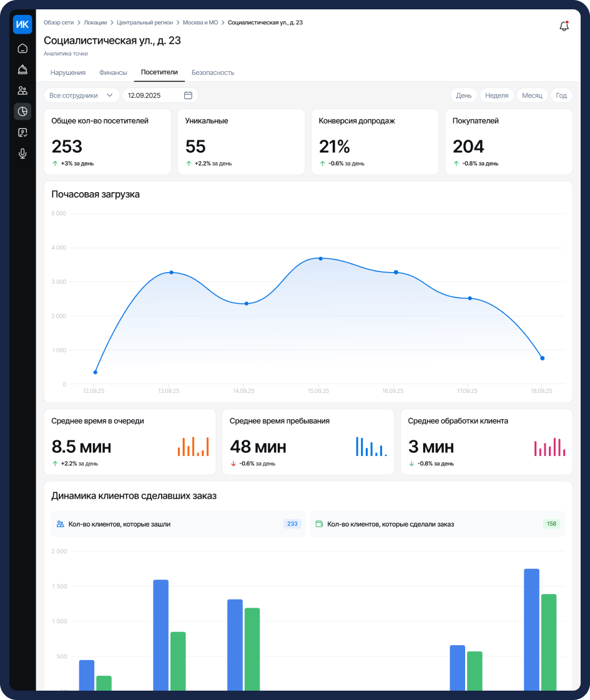590x700 pixels.
Task: Select the analytics pie chart sidebar icon
Action: tap(22, 111)
